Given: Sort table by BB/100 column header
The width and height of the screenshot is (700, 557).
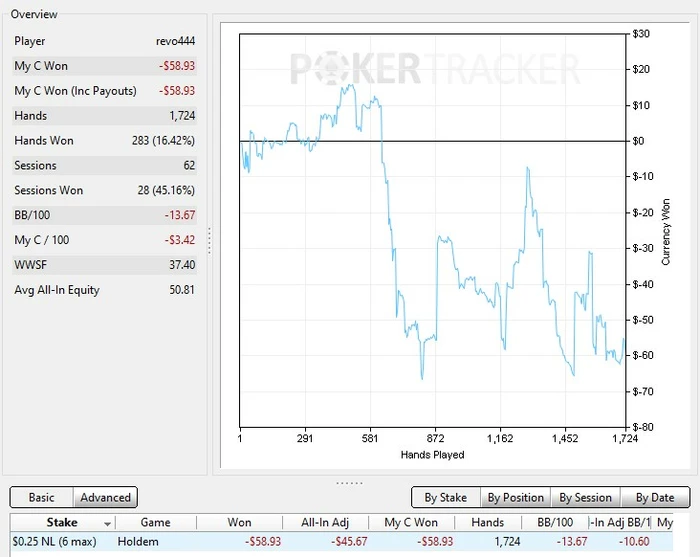Looking at the screenshot, I should click(555, 522).
